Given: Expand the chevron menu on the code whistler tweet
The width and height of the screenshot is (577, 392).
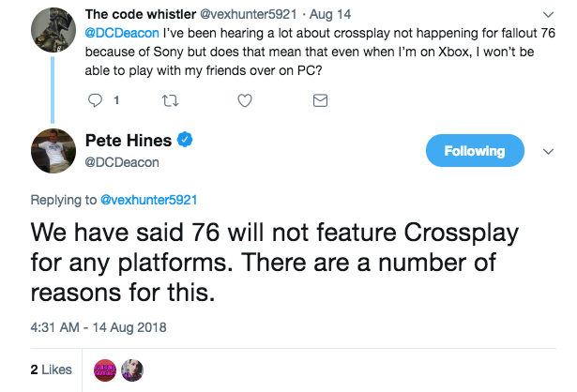Looking at the screenshot, I should tap(546, 15).
